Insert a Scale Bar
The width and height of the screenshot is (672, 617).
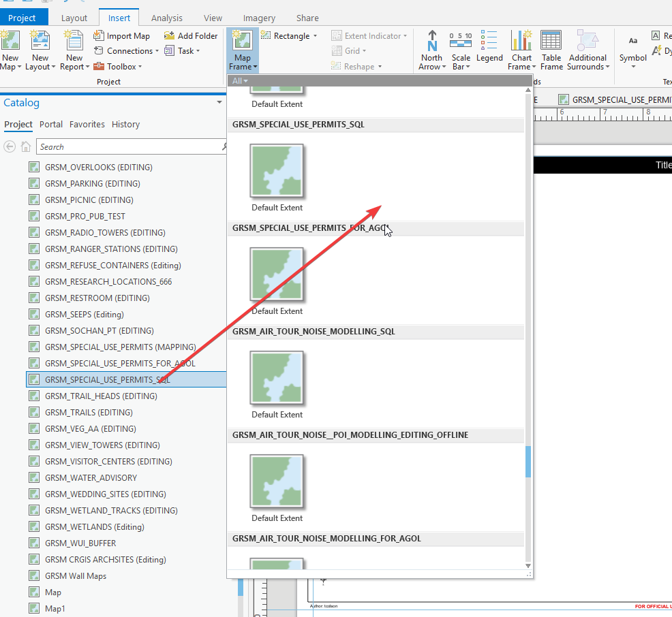point(461,50)
